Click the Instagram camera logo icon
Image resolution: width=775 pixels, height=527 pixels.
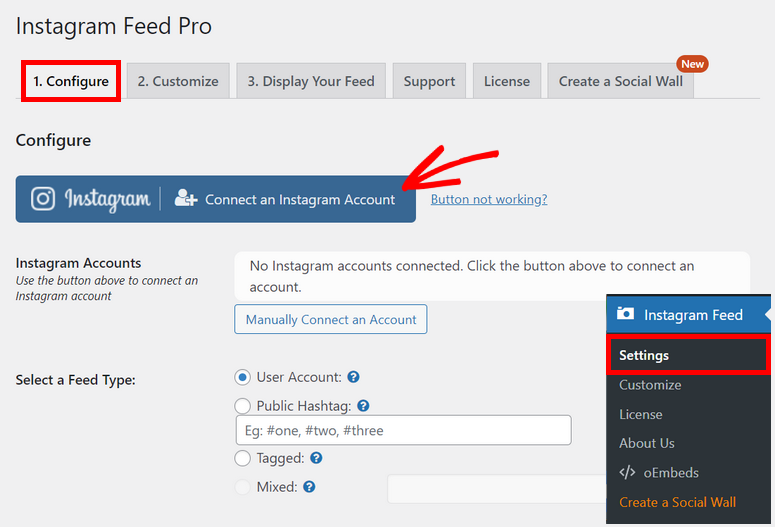coord(43,199)
